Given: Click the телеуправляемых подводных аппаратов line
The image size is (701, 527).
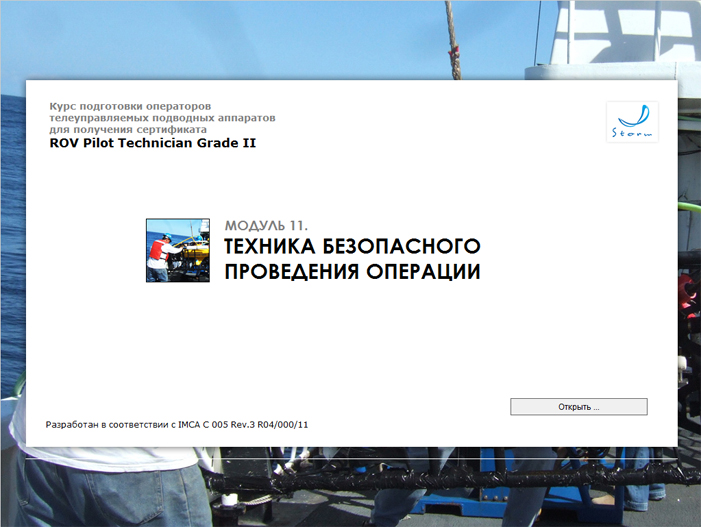Looking at the screenshot, I should [162, 118].
